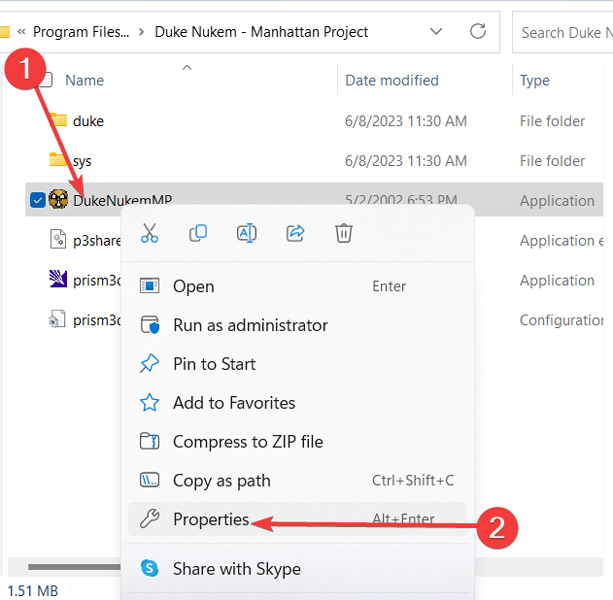
Task: Uncheck the DukeNukemMP row checkbox
Action: point(38,200)
